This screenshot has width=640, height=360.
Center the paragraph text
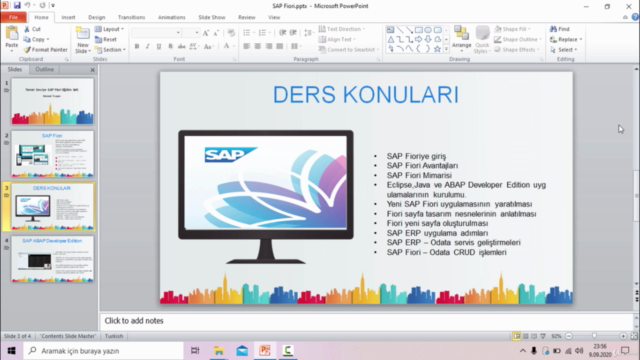258,46
